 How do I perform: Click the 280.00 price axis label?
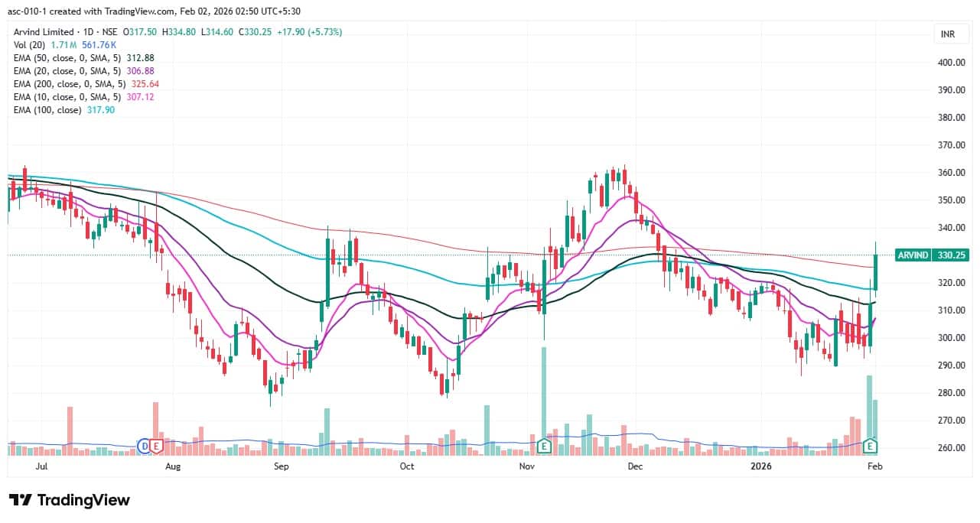pyautogui.click(x=949, y=393)
